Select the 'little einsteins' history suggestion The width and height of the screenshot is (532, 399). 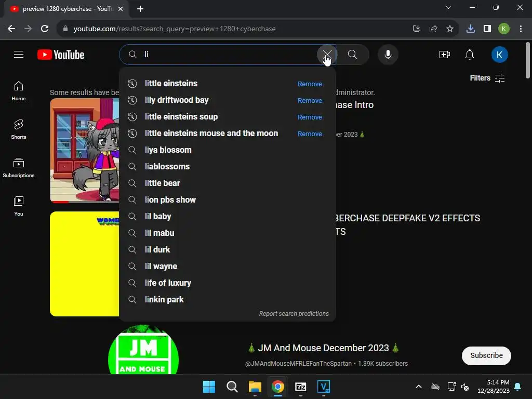[x=228, y=84]
